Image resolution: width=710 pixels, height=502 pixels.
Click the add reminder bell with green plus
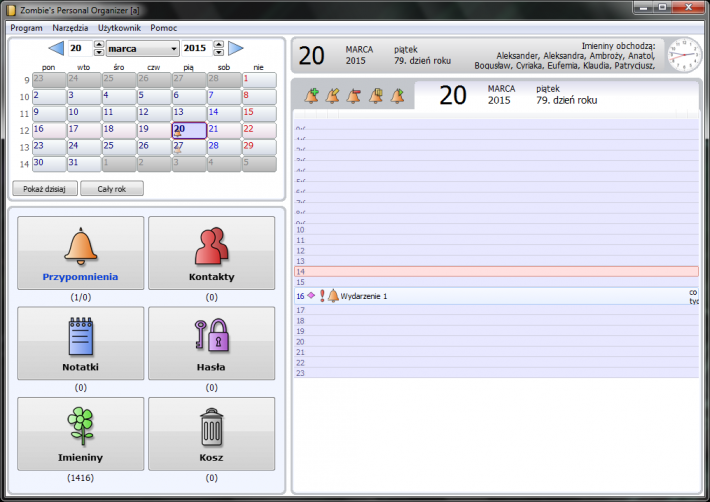pos(312,96)
